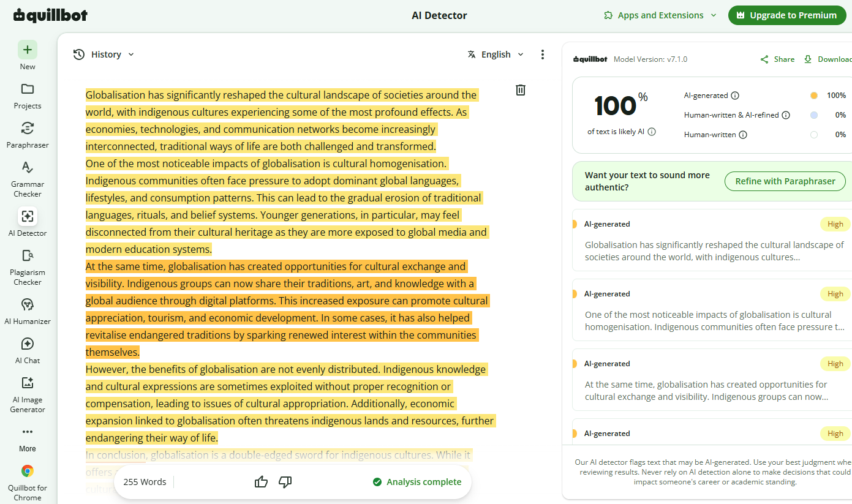
Task: Open Quillbot for Chrome extension
Action: click(28, 482)
